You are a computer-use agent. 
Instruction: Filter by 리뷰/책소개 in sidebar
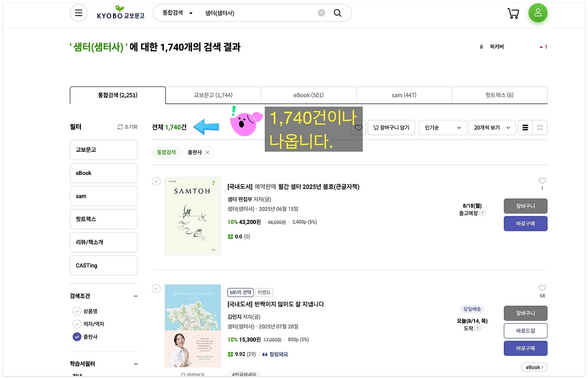pyautogui.click(x=104, y=242)
